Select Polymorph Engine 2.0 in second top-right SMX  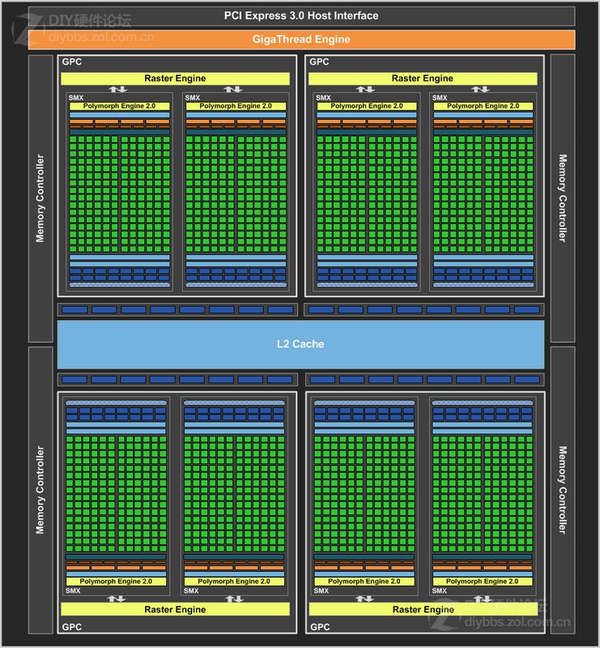coord(483,106)
